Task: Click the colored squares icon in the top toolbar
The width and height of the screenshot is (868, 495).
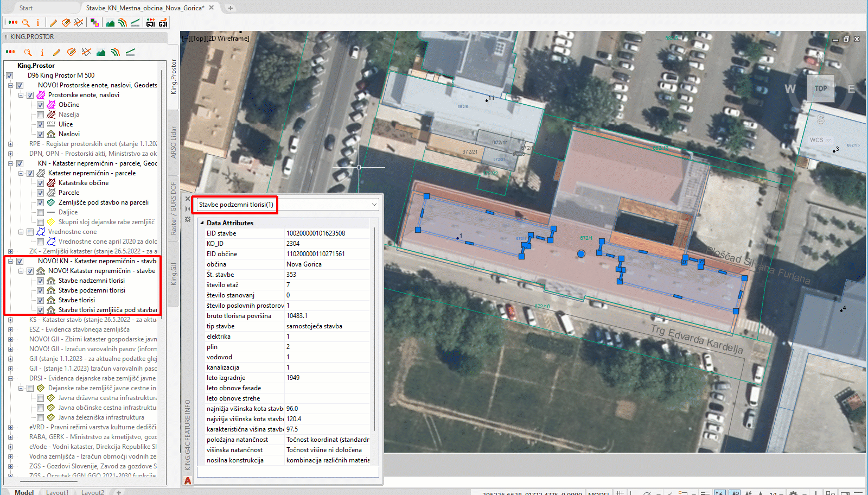Action: pyautogui.click(x=95, y=22)
